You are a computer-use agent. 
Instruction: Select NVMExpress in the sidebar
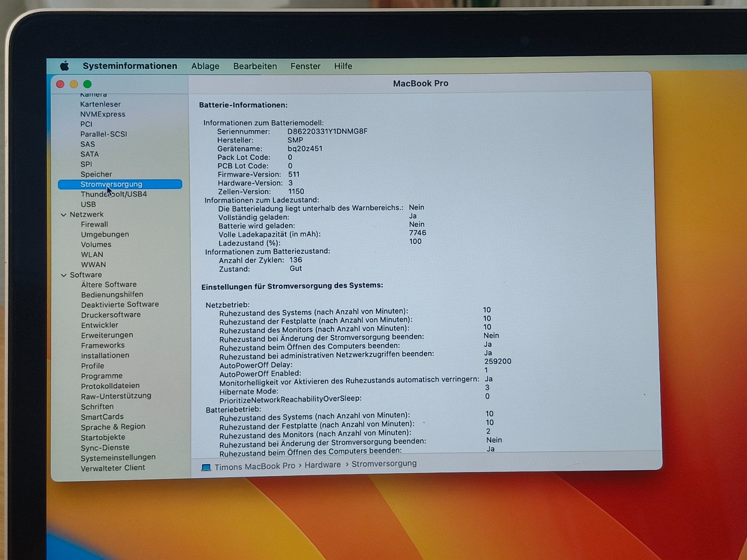[103, 114]
